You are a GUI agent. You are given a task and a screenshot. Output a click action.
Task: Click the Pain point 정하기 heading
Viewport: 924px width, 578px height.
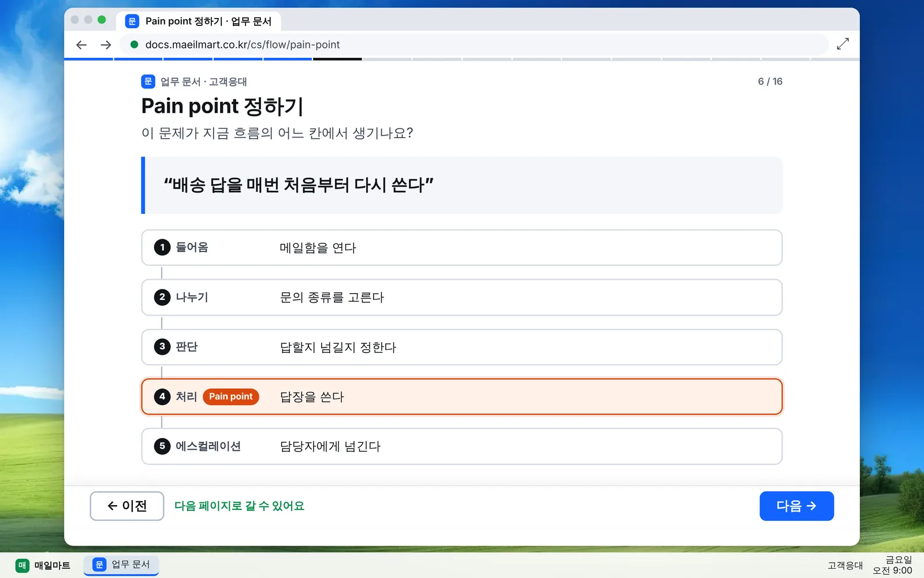(x=222, y=106)
